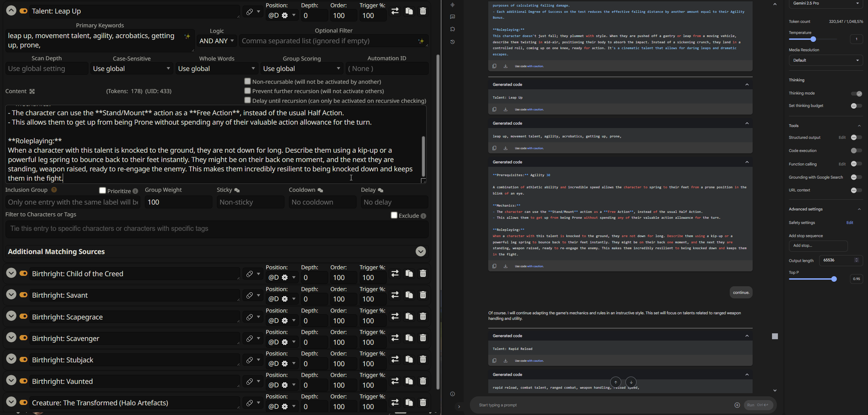Edit Safety settings
This screenshot has height=415, width=868.
tap(850, 223)
